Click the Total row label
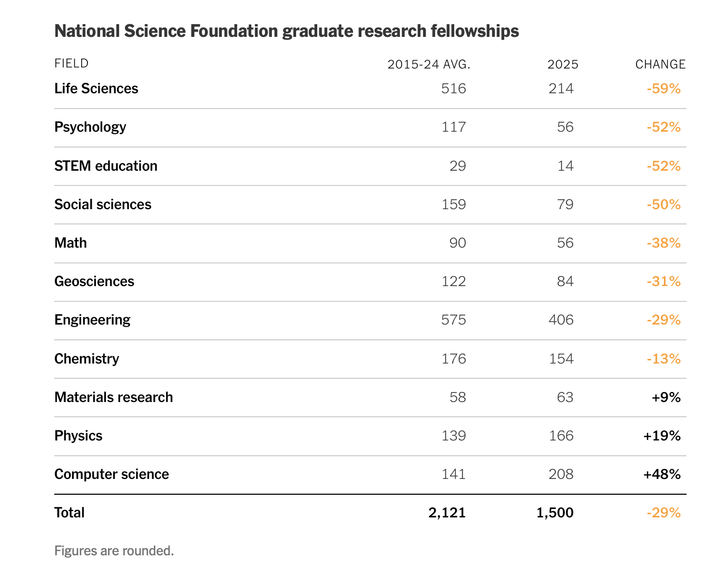Viewport: 725px width, 588px height. point(70,513)
